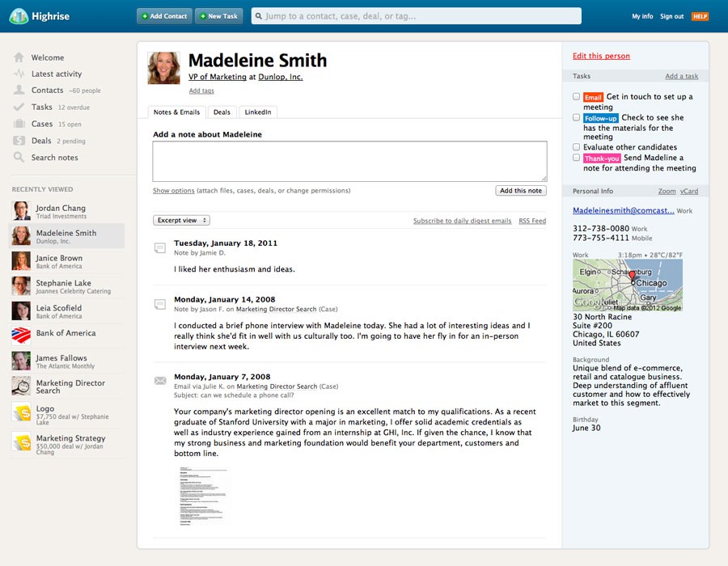Image resolution: width=728 pixels, height=566 pixels.
Task: Click the Add this note button
Action: pyautogui.click(x=521, y=191)
